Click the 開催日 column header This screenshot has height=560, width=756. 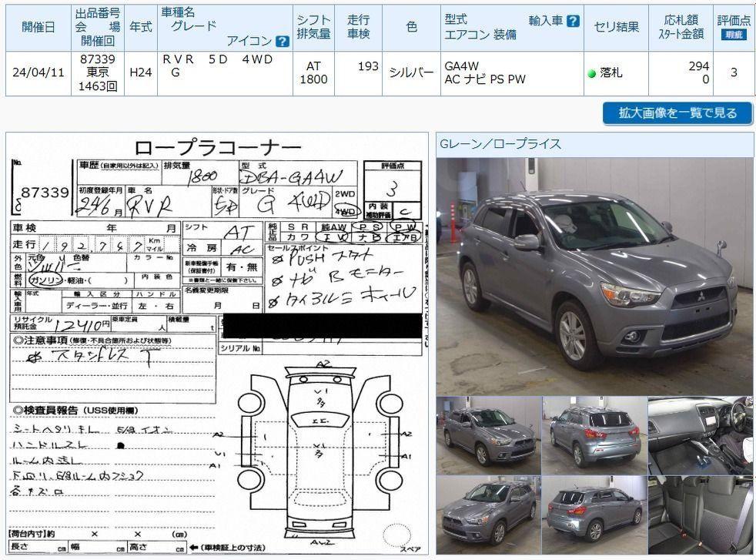38,28
